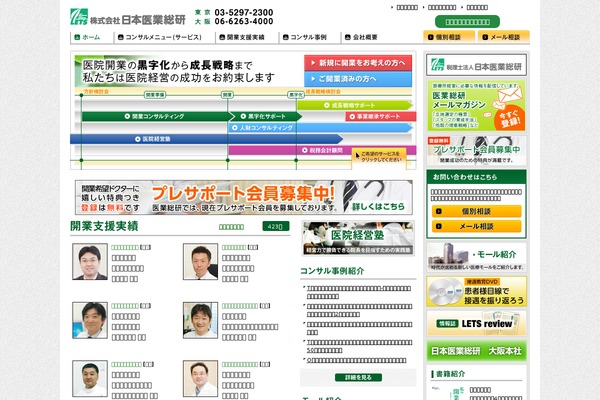The width and height of the screenshot is (600, 400).
Task: Select the dark blue 医院経営塾 bar in chart
Action: tap(206, 139)
